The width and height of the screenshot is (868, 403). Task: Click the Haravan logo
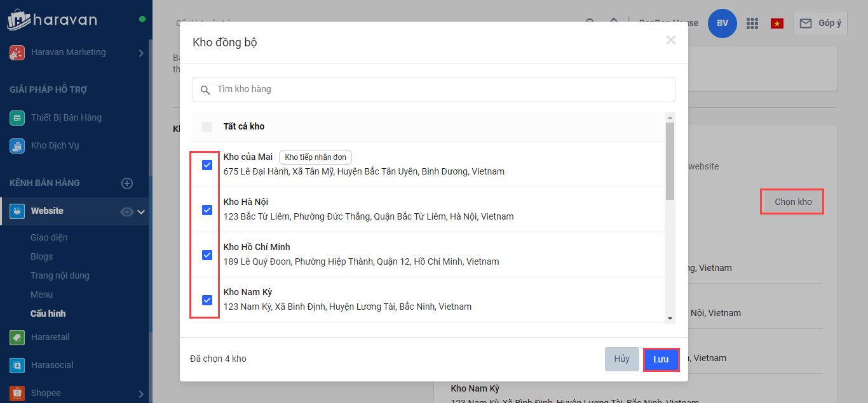pyautogui.click(x=52, y=19)
